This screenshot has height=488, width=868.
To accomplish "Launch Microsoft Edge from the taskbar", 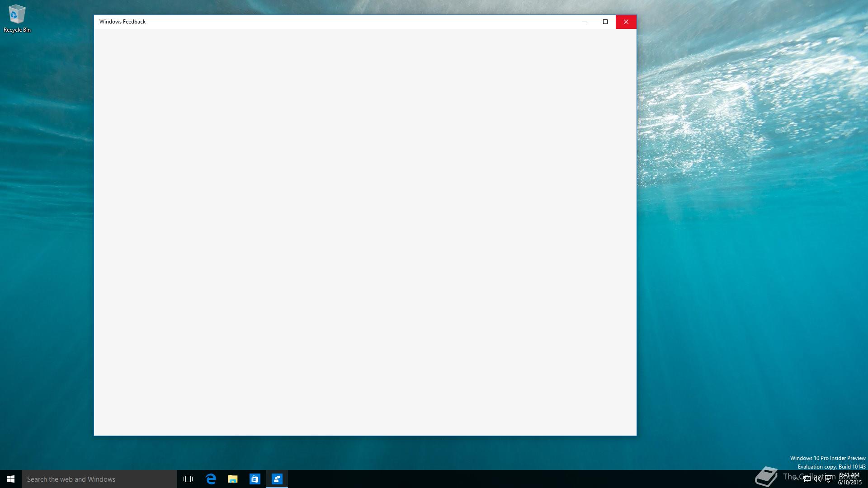I will point(211,479).
